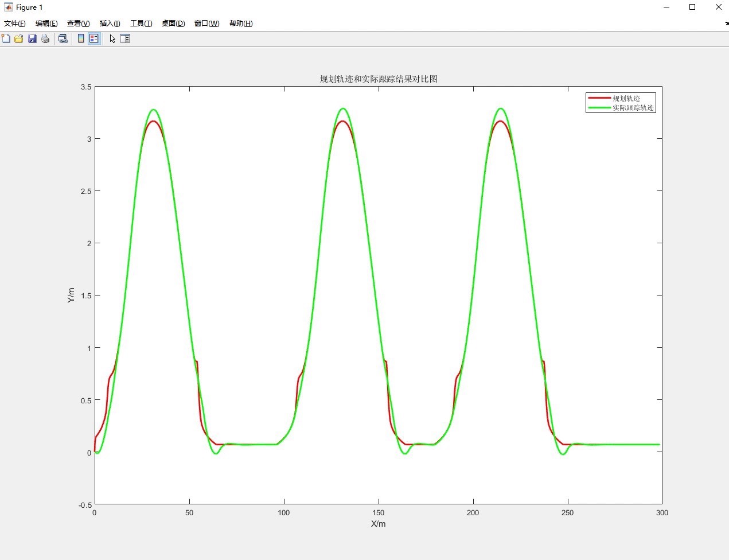
Task: Open the 窗口(W) menu
Action: [206, 24]
